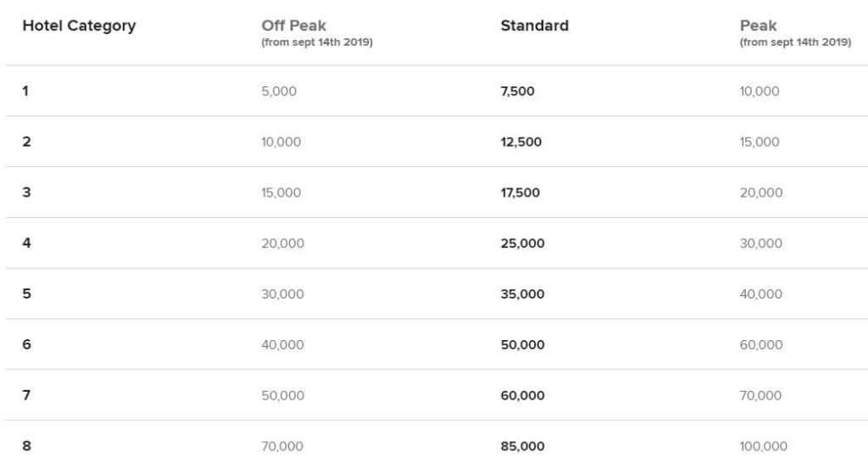Click the 12,500 standard points value

pyautogui.click(x=520, y=142)
